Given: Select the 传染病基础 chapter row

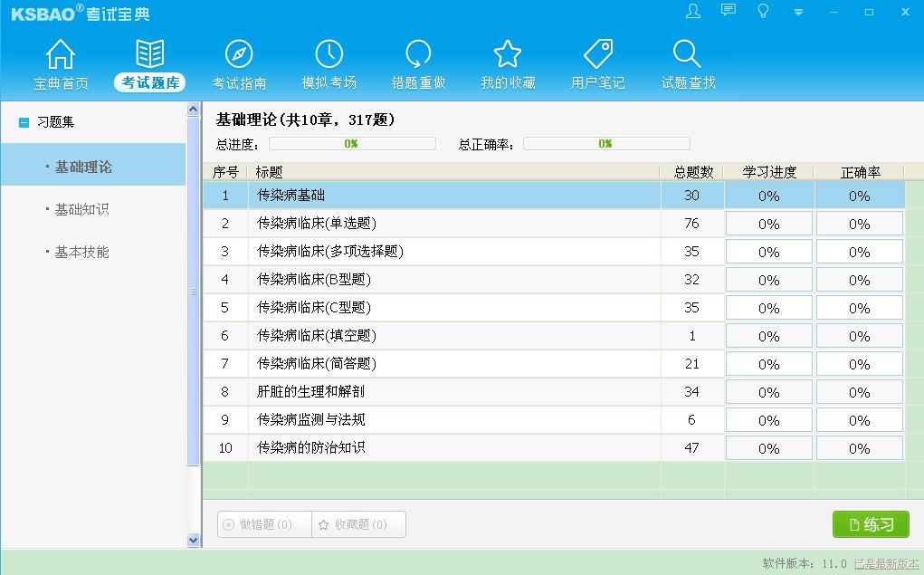Looking at the screenshot, I should click(554, 196).
